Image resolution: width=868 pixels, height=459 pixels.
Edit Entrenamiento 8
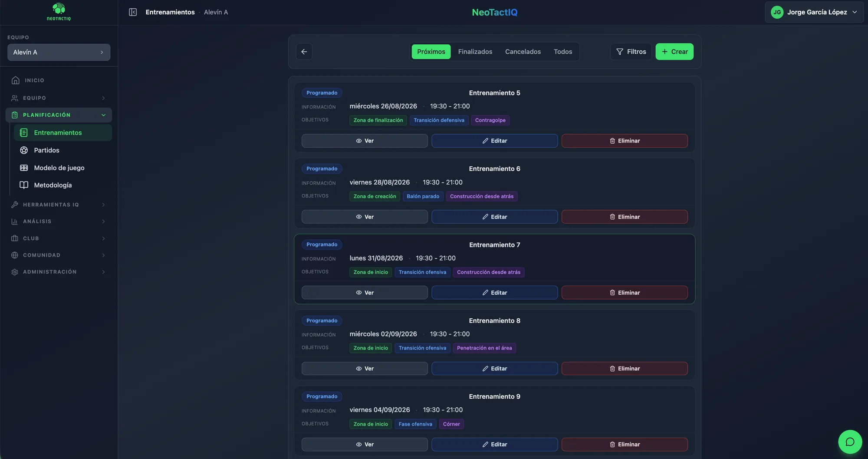(x=494, y=369)
